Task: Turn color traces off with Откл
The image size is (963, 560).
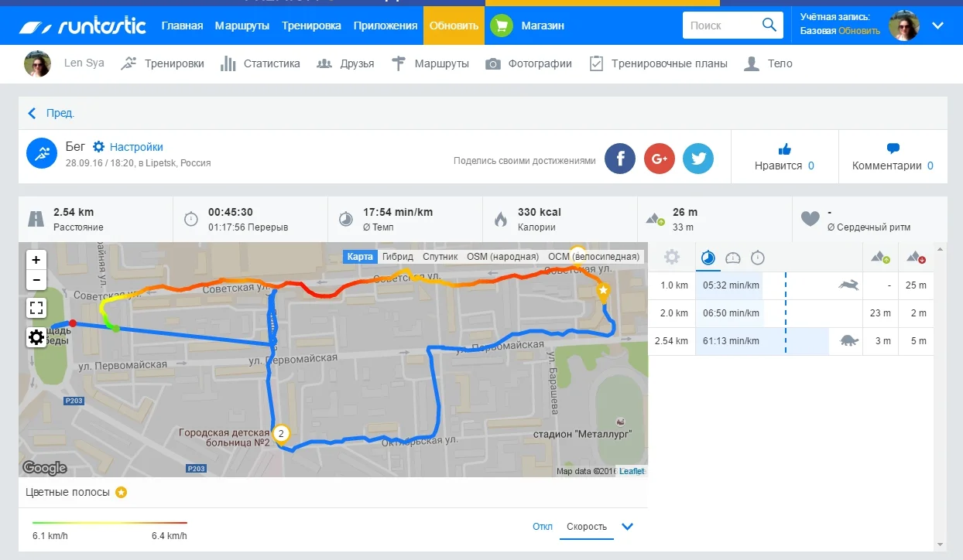Action: click(543, 527)
